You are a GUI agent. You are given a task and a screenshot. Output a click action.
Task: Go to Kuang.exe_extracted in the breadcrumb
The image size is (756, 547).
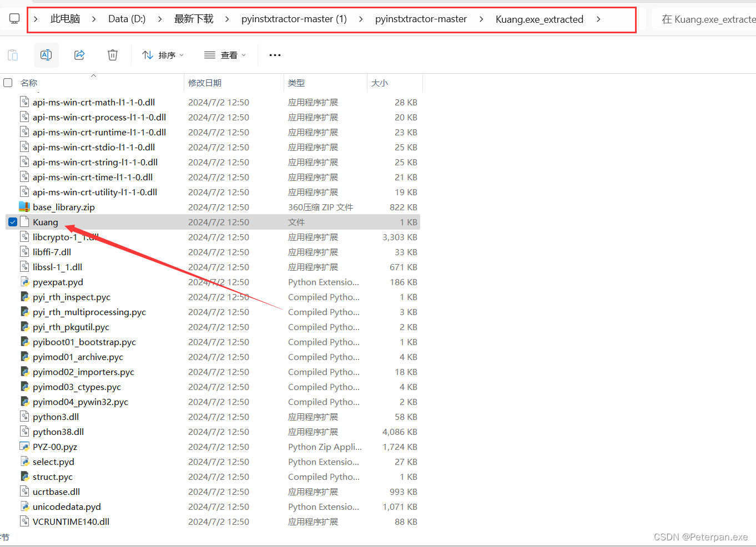click(540, 19)
